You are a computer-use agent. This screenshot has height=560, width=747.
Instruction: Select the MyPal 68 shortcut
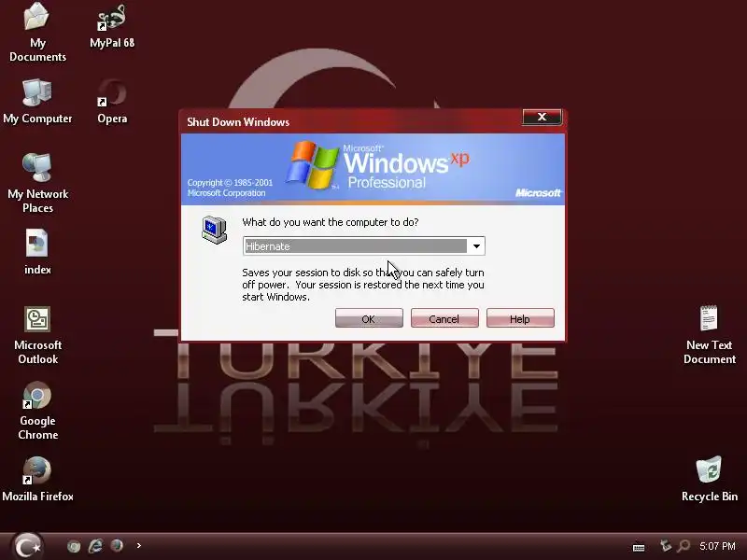click(112, 26)
